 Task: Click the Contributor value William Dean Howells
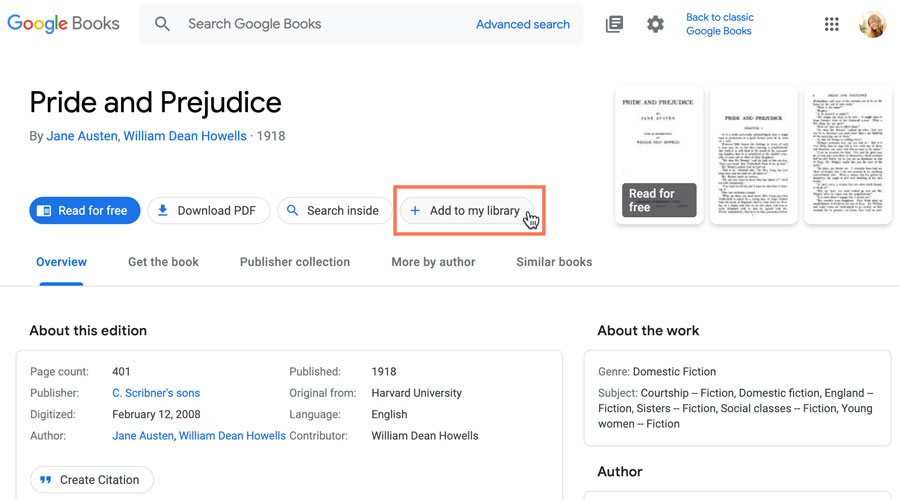click(425, 436)
